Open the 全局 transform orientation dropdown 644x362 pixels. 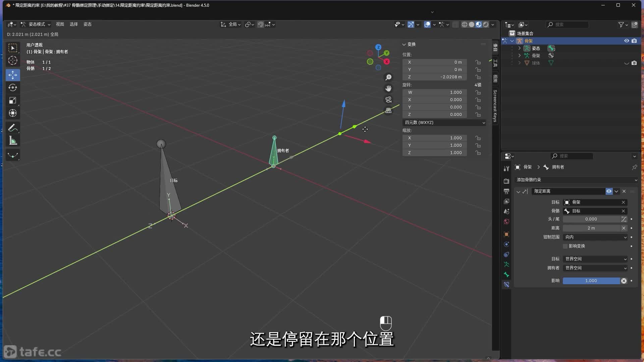pyautogui.click(x=230, y=24)
